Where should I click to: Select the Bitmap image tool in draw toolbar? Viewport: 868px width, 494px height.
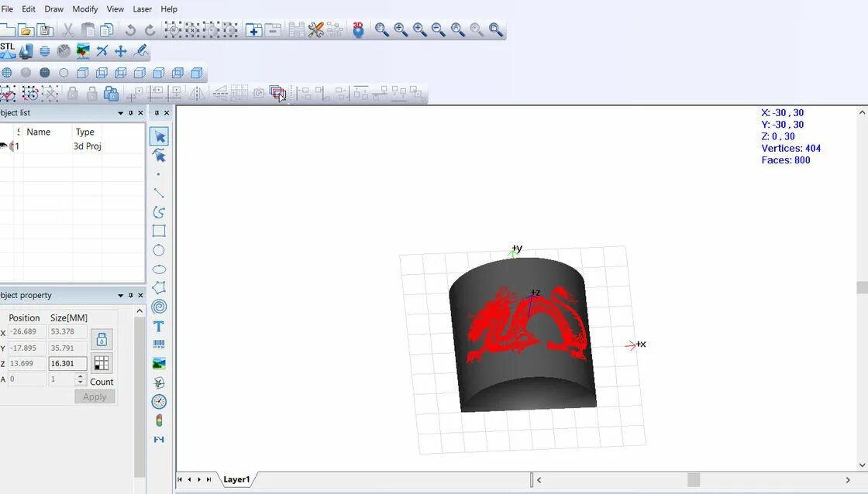pos(159,363)
